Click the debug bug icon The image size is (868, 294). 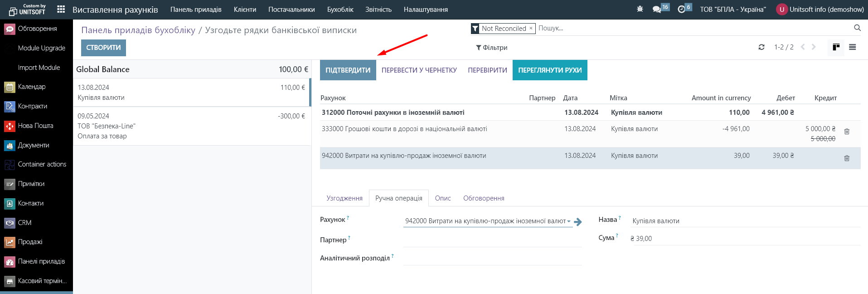640,9
